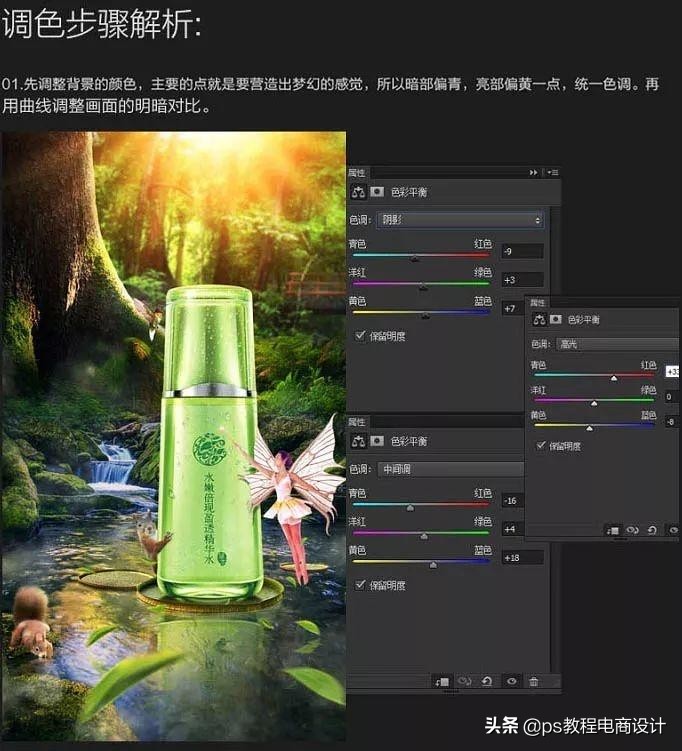
Task: Click cyan-red slider handle in 阴影 panel
Action: pyautogui.click(x=415, y=259)
